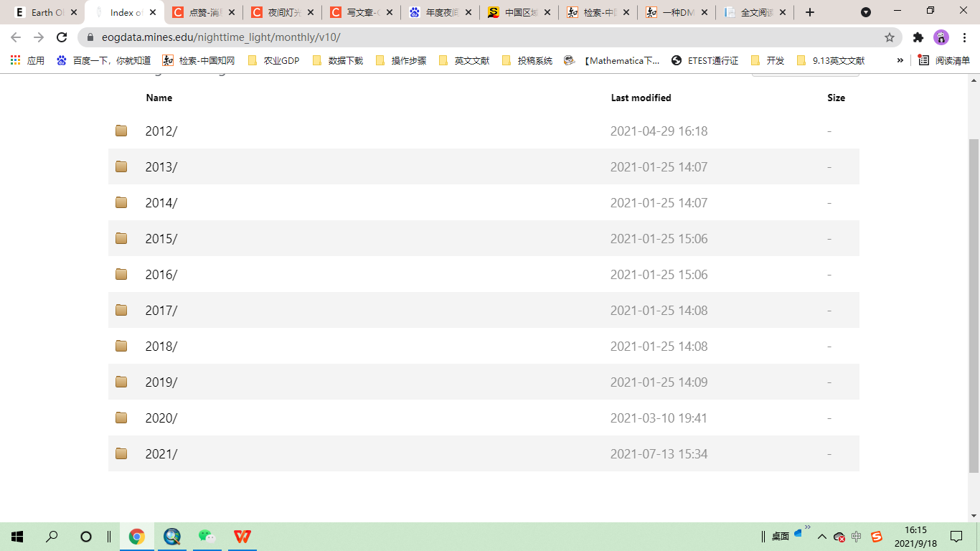Open the Sogou input method icon
The image size is (980, 551).
(876, 537)
